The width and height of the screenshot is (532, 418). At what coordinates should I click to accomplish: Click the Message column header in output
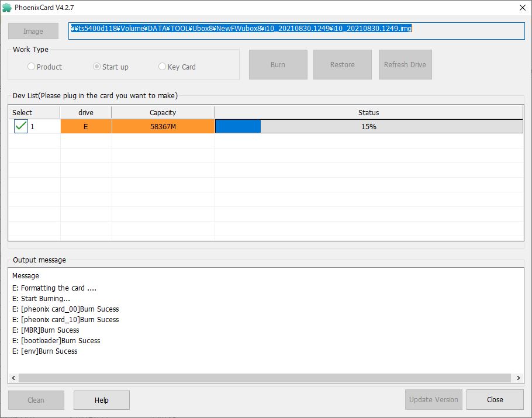point(26,276)
